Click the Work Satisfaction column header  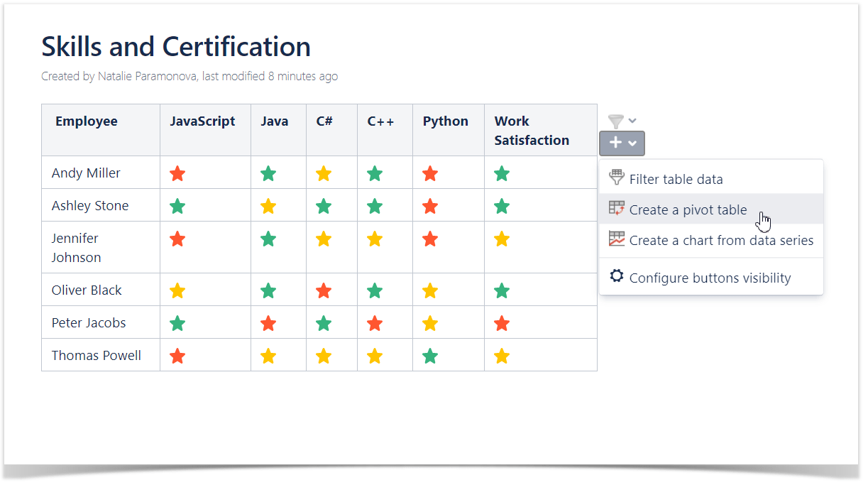pos(532,131)
